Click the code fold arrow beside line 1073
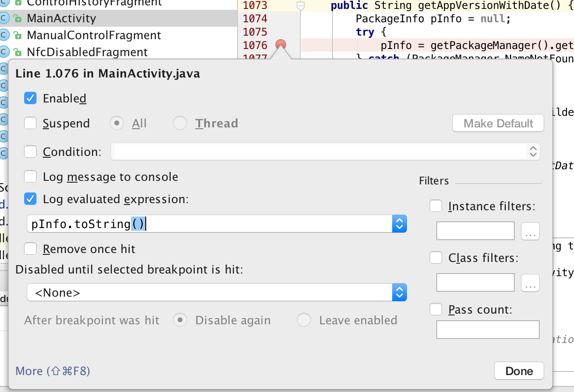Viewport: 574px width, 392px height. click(x=300, y=5)
